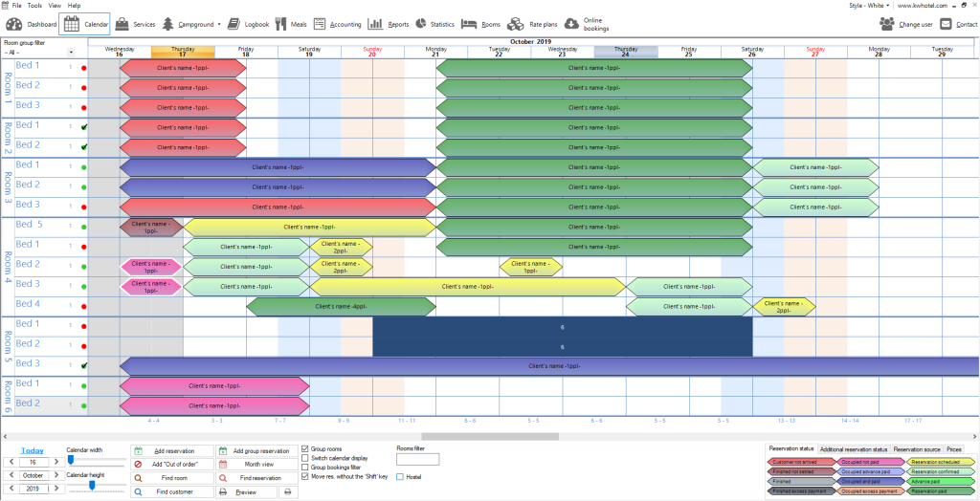The height and width of the screenshot is (501, 980).
Task: Click the Calendar width slider handle
Action: tap(71, 460)
